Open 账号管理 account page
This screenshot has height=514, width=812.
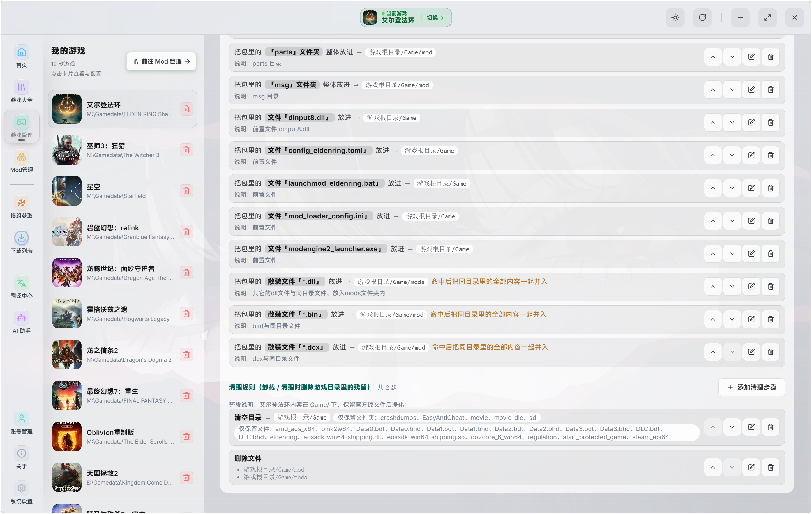[22, 423]
